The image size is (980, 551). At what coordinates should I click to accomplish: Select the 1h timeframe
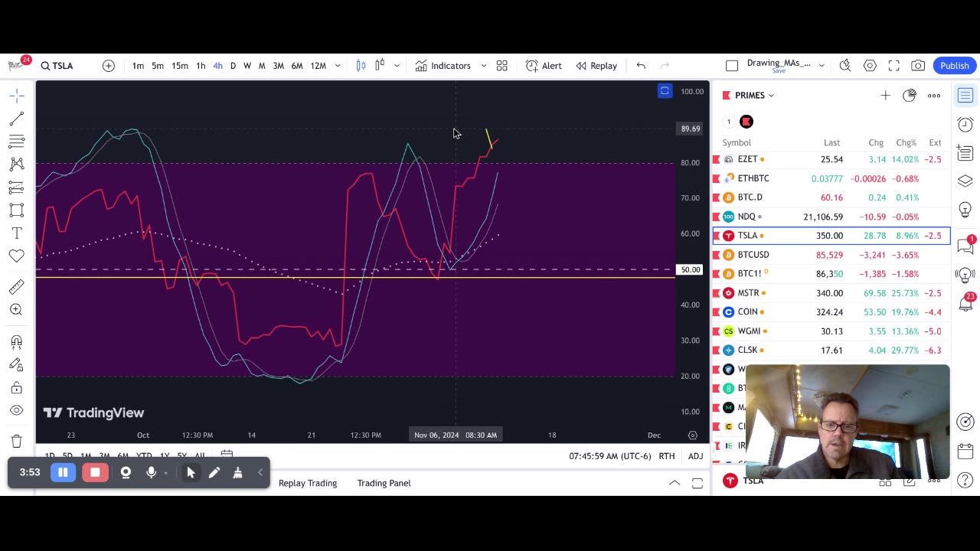pos(201,66)
